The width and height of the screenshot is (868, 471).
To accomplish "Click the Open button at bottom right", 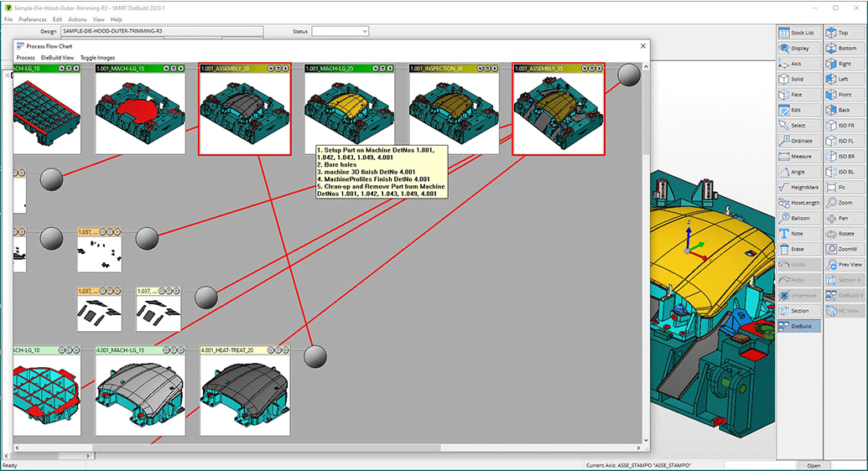I will 813,465.
